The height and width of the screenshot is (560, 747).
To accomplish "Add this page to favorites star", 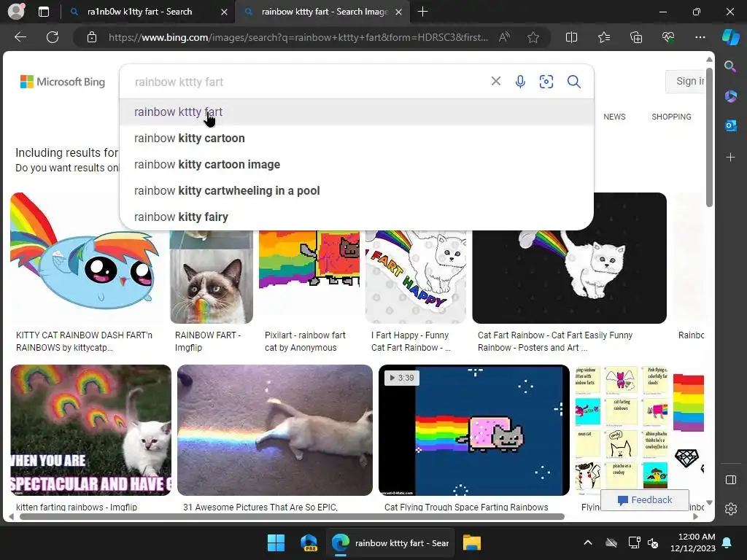I will tap(533, 37).
